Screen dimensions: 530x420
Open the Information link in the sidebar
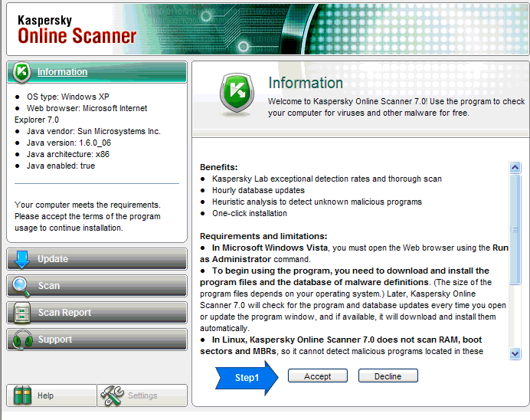pos(62,72)
